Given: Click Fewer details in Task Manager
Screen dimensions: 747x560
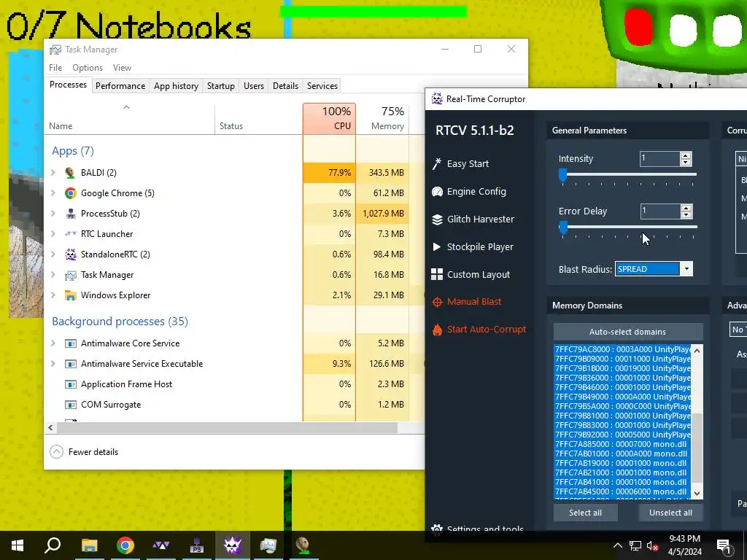Looking at the screenshot, I should click(x=84, y=452).
